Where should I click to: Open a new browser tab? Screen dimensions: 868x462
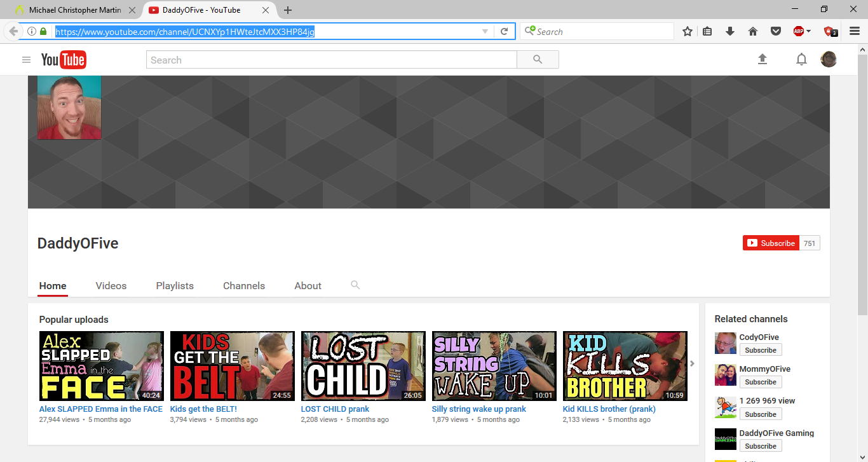point(288,10)
